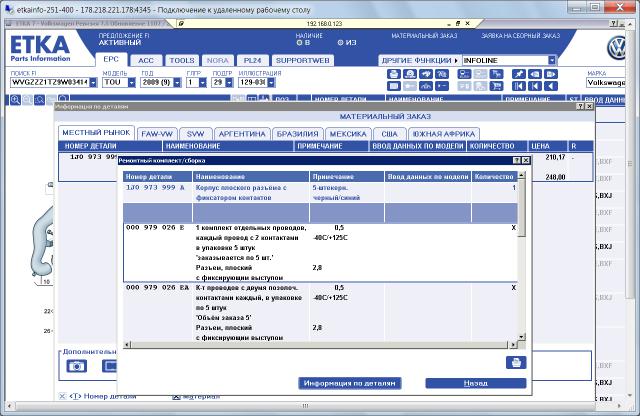Click the 'Назад' back button

click(476, 383)
